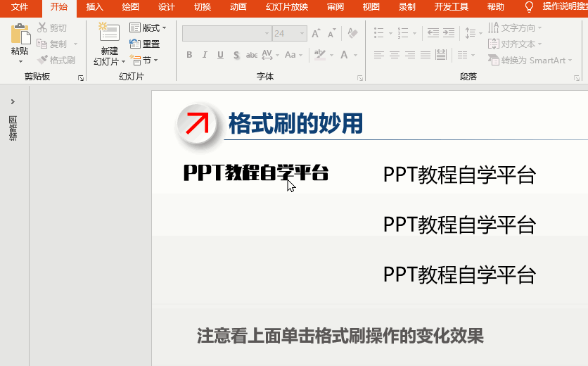Click the New Slide (新建幻灯片) icon
The height and width of the screenshot is (366, 588).
pyautogui.click(x=109, y=32)
